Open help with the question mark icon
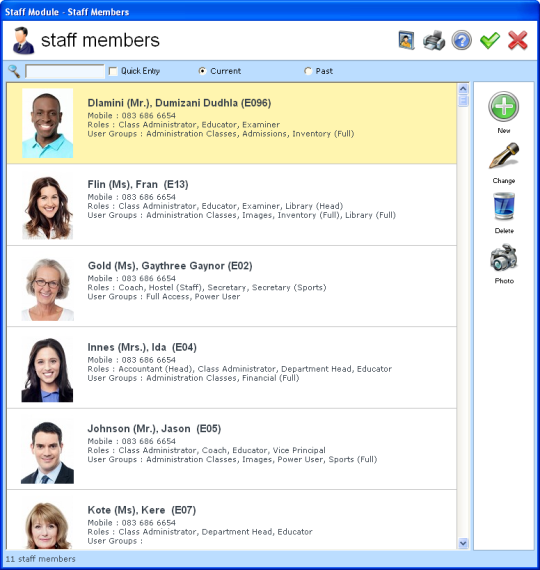This screenshot has width=540, height=570. (x=461, y=40)
